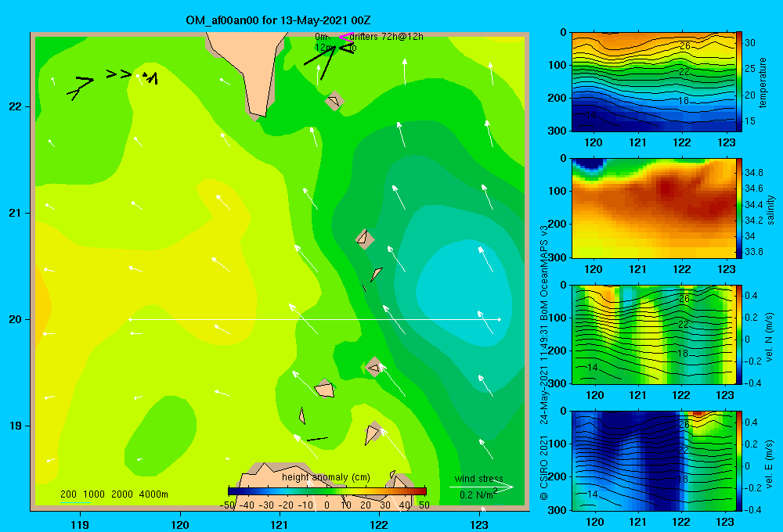Click the '14' contour label in temperature plot
Viewport: 783px width, 532px height.
(x=591, y=115)
